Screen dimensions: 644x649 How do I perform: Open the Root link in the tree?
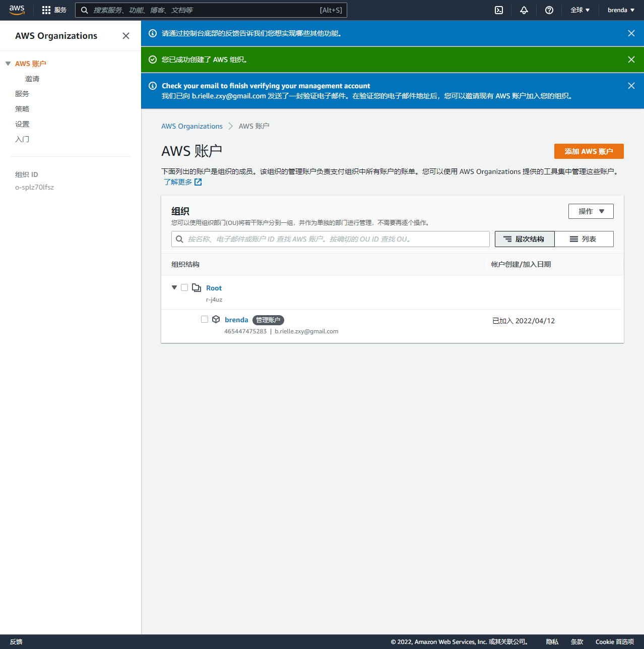[214, 288]
